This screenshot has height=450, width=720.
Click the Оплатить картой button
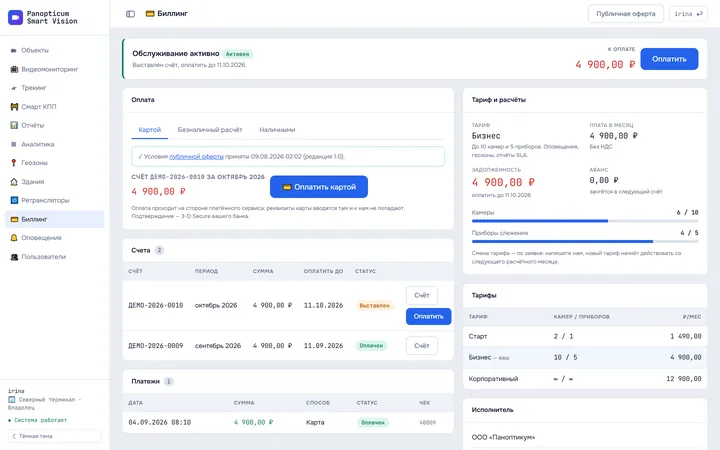[319, 187]
